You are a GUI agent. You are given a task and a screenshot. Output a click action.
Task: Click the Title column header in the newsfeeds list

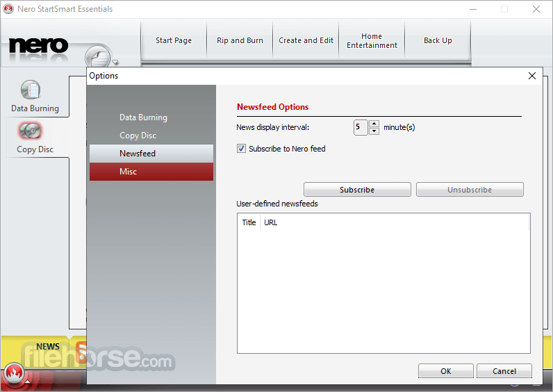[249, 222]
